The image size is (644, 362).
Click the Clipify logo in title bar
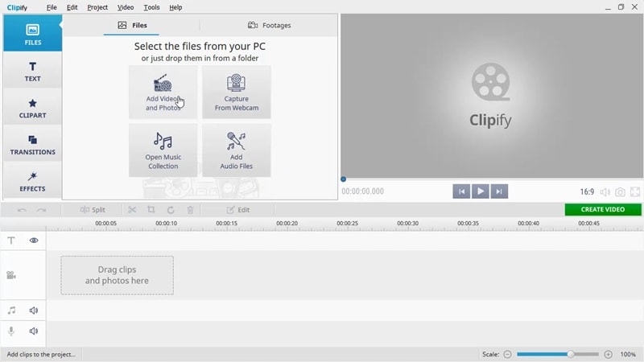point(17,7)
